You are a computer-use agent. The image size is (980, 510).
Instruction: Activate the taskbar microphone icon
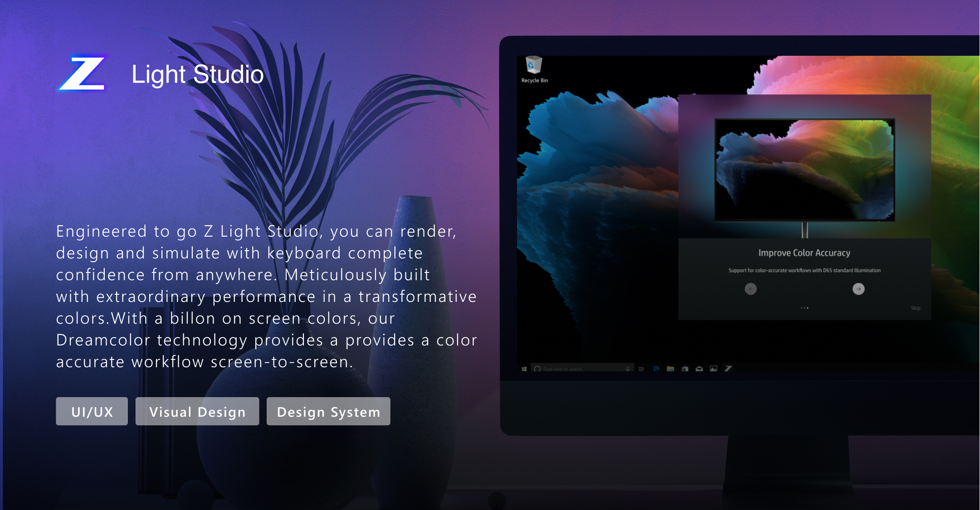pyautogui.click(x=628, y=369)
